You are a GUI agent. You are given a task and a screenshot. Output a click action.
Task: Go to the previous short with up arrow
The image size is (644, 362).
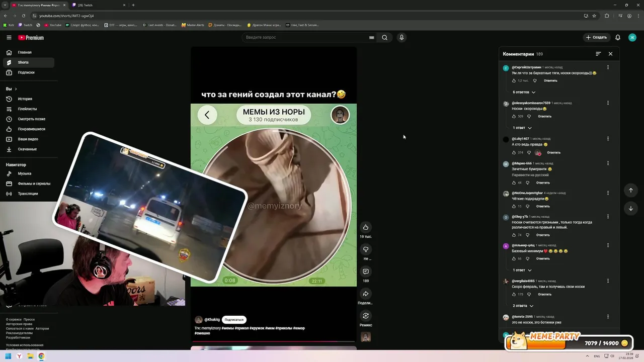630,190
